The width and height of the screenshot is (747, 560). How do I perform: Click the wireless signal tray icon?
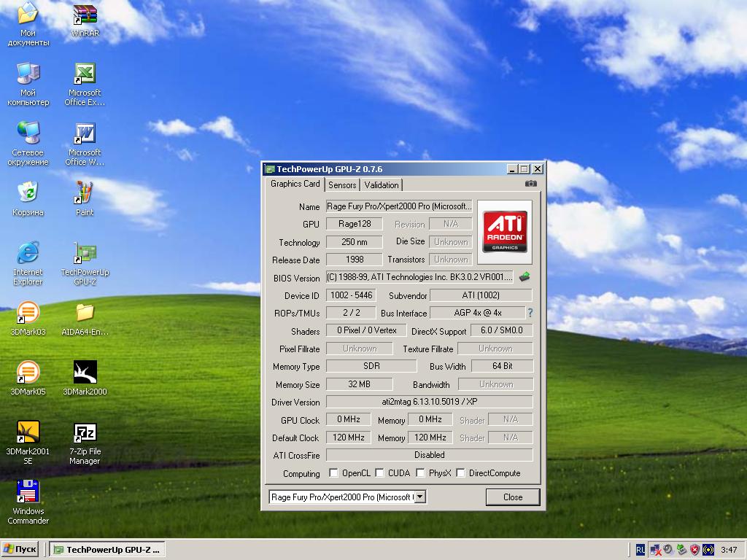[708, 550]
